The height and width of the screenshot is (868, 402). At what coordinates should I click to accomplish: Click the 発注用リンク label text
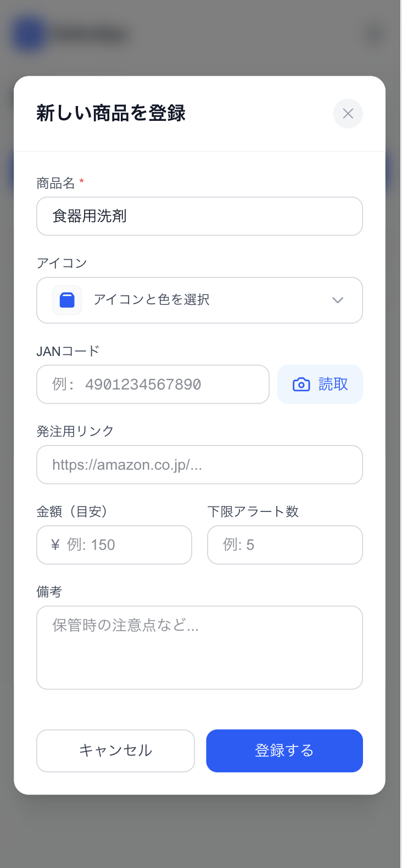(x=75, y=431)
